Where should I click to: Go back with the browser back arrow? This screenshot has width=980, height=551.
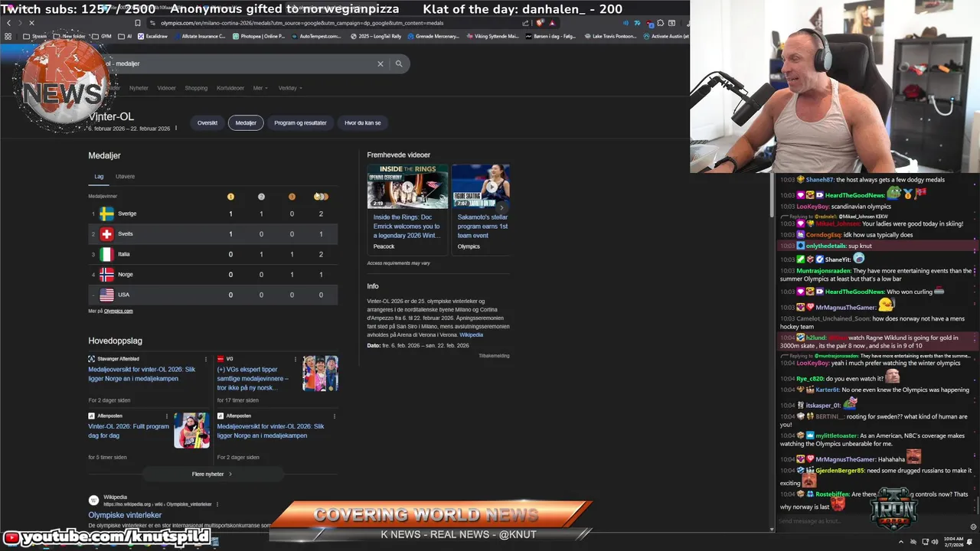click(8, 23)
